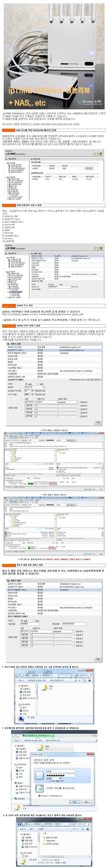Open first 사용안함 dropdown in file sharing user settings

tap(26, 635)
